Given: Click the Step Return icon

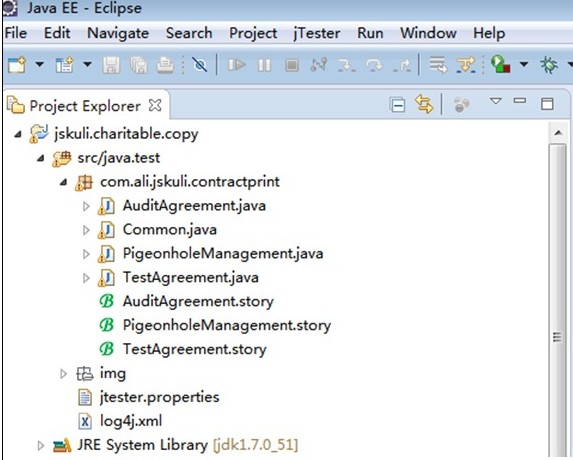Looking at the screenshot, I should (402, 65).
